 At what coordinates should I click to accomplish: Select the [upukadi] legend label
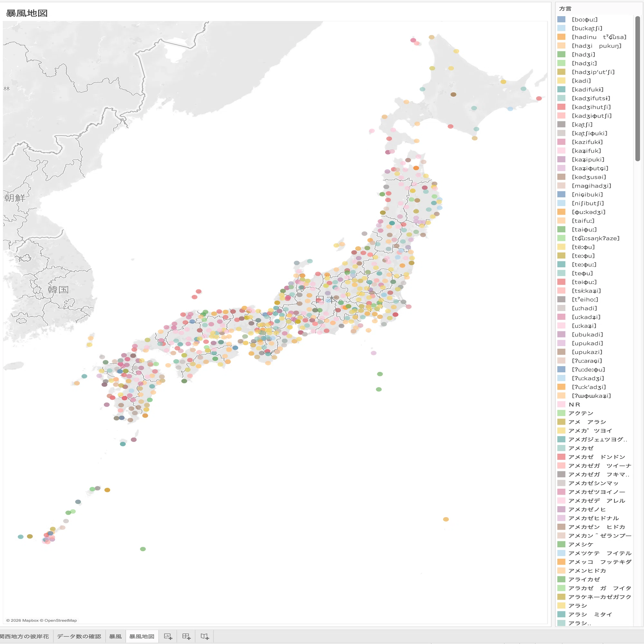[x=588, y=343]
